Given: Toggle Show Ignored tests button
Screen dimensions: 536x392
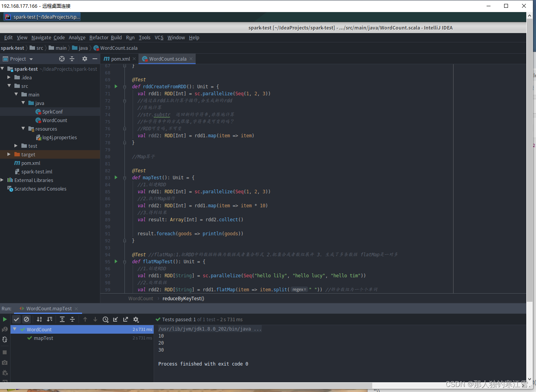Looking at the screenshot, I should click(x=26, y=319).
